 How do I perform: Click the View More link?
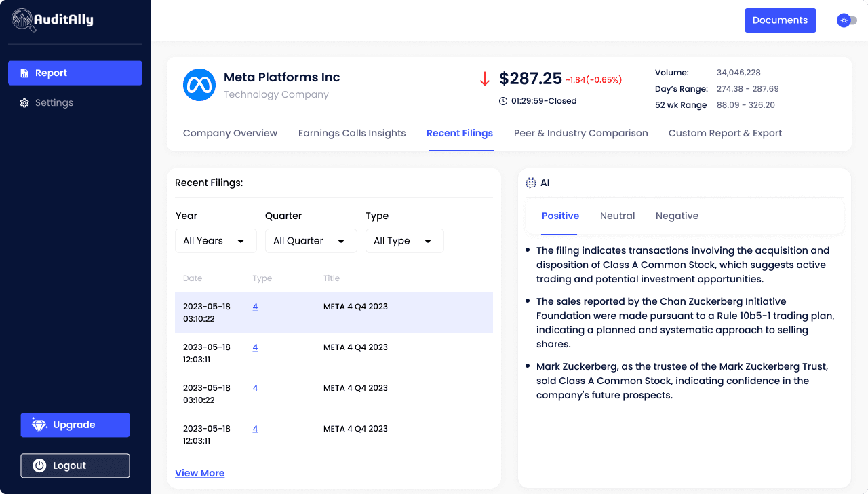click(x=199, y=473)
